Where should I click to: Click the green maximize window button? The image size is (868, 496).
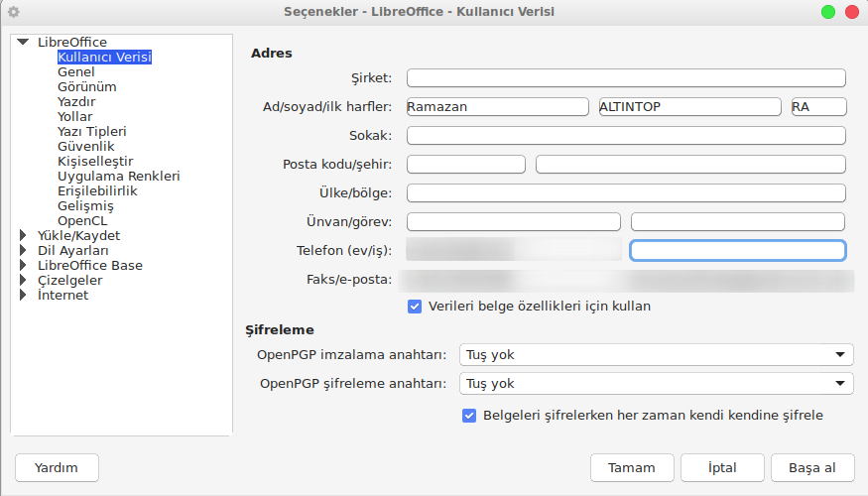pyautogui.click(x=828, y=12)
